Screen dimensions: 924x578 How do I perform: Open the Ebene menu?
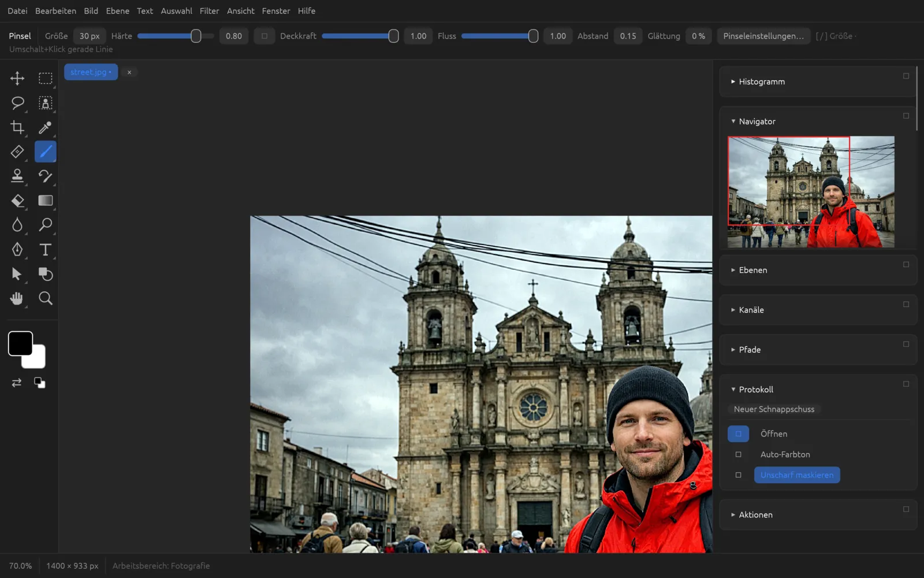point(117,11)
